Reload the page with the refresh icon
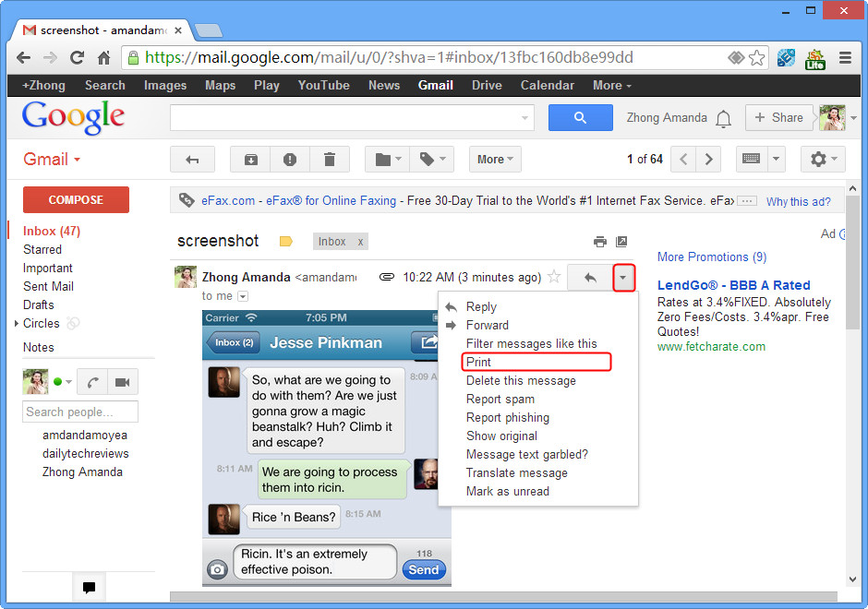The height and width of the screenshot is (609, 868). coord(77,57)
